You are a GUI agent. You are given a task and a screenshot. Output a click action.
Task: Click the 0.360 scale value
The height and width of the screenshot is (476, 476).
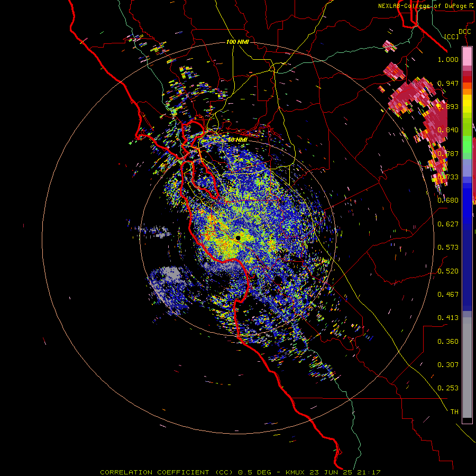click(x=448, y=342)
